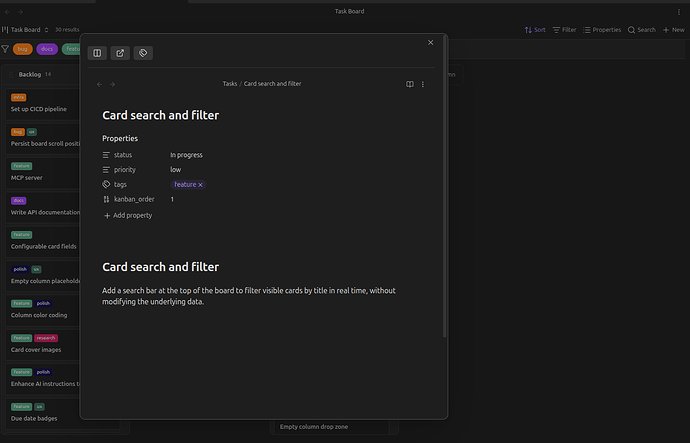
Task: Close the card modal dialog
Action: click(x=431, y=42)
